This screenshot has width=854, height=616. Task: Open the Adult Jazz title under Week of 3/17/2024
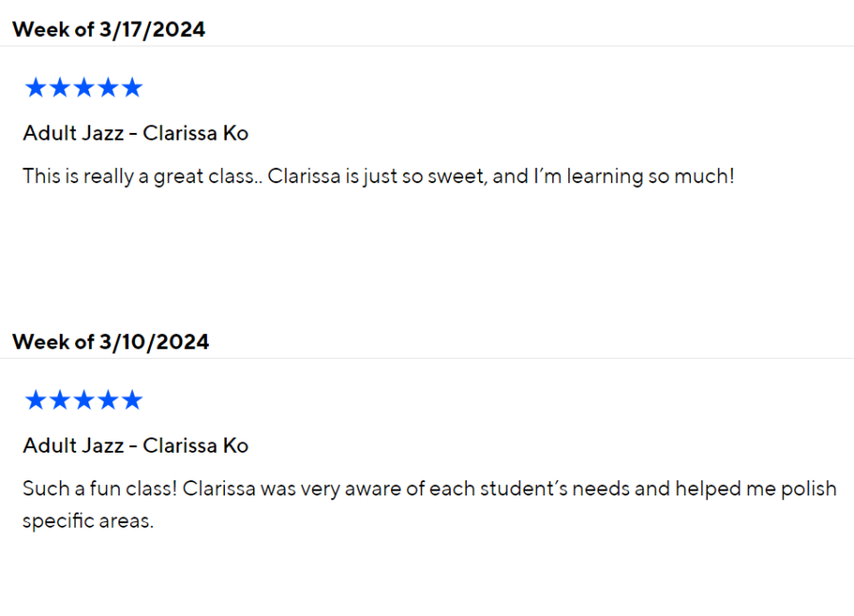click(136, 133)
